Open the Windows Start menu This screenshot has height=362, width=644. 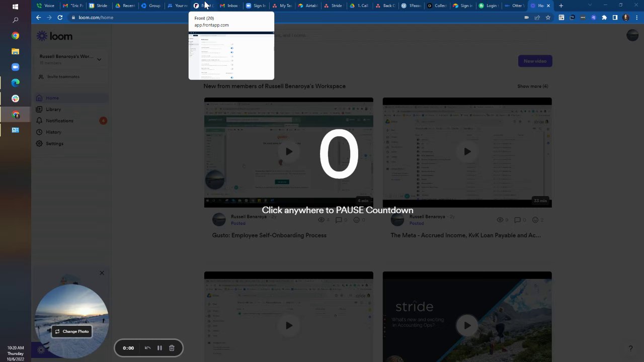15,7
